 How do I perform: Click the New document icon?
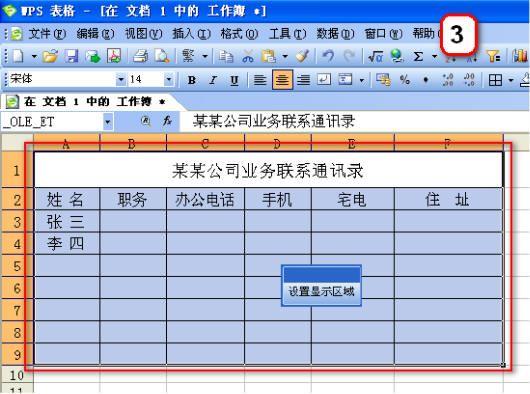pos(18,56)
